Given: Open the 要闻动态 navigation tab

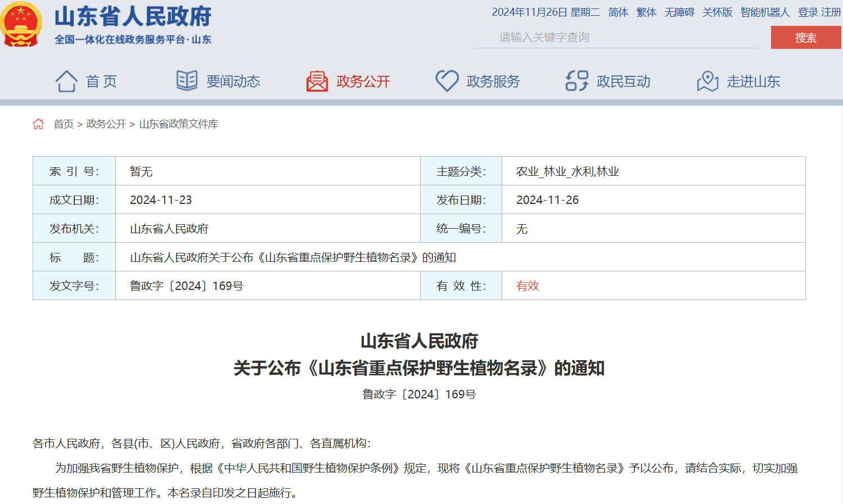Looking at the screenshot, I should [x=233, y=81].
